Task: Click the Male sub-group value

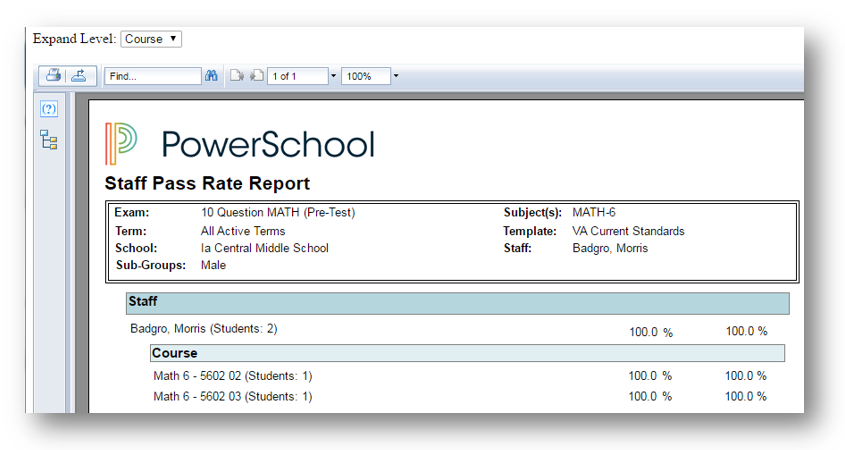Action: point(213,265)
